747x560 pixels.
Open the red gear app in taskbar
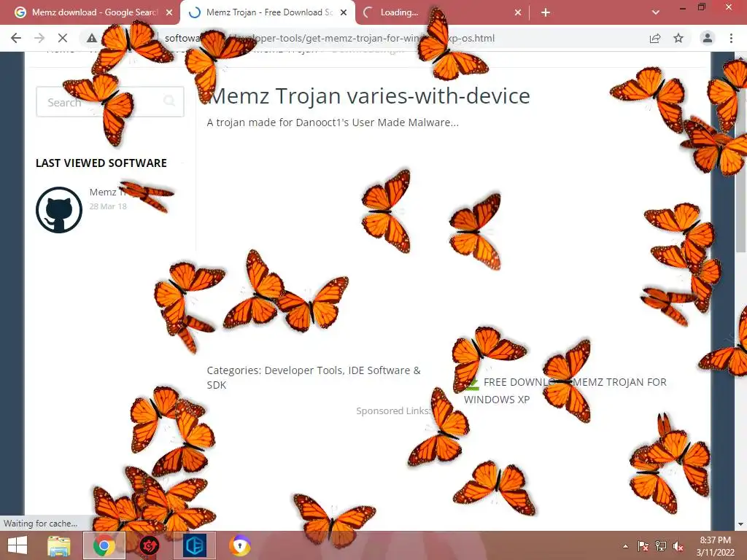[x=149, y=545]
